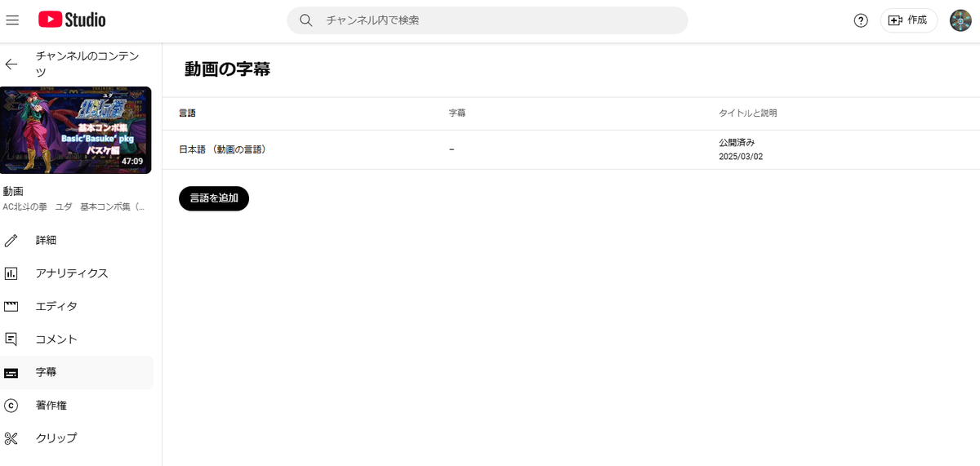Click the search magnifier icon
Screen dimensions: 980x466
pyautogui.click(x=306, y=20)
